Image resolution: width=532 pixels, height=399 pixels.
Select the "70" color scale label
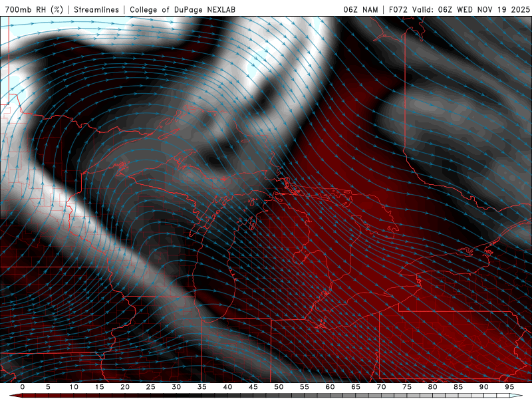(x=381, y=387)
